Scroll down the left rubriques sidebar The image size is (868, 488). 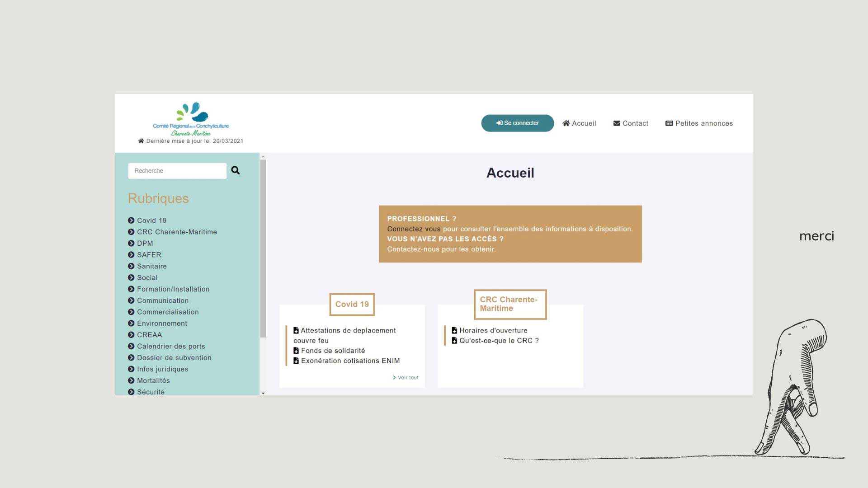click(263, 392)
